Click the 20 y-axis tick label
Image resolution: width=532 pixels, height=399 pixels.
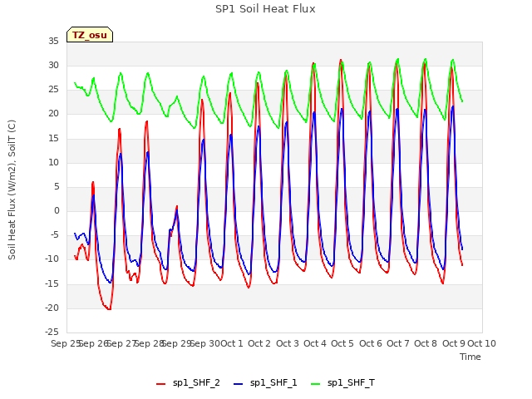(x=53, y=114)
